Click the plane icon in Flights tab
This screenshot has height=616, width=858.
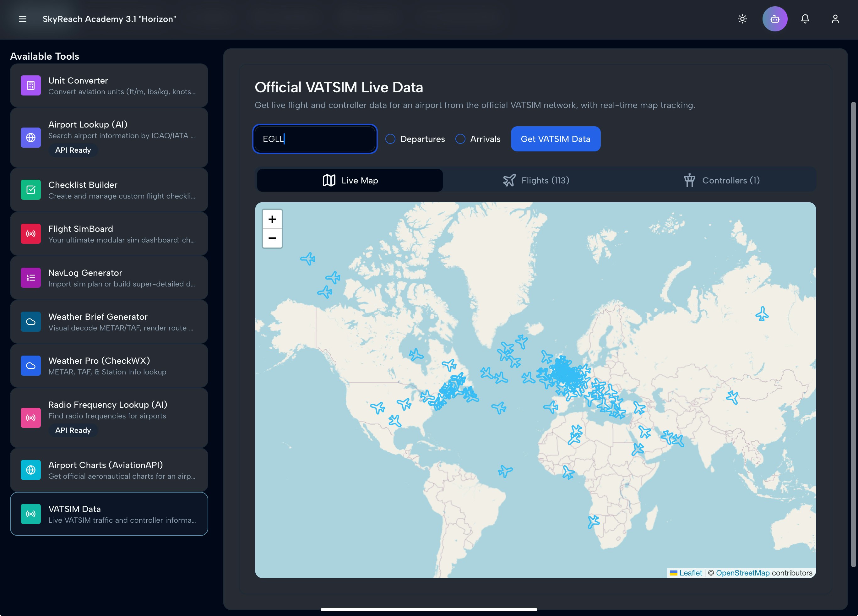pos(509,181)
